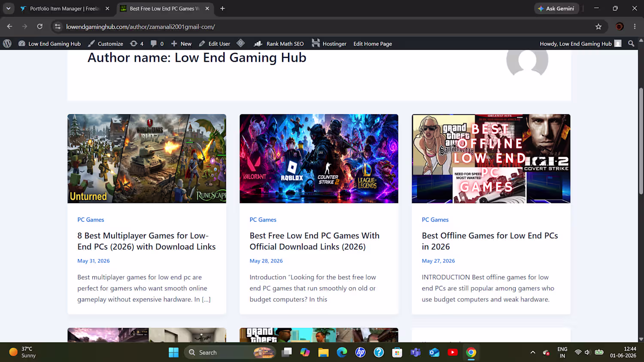This screenshot has height=362, width=644.
Task: Reload the current page
Action: click(x=39, y=27)
